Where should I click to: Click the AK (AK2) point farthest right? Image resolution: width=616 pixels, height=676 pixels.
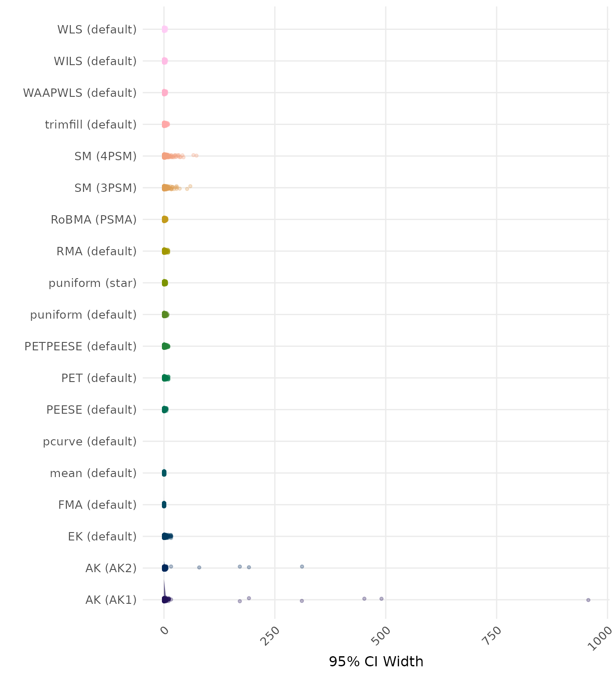[302, 566]
